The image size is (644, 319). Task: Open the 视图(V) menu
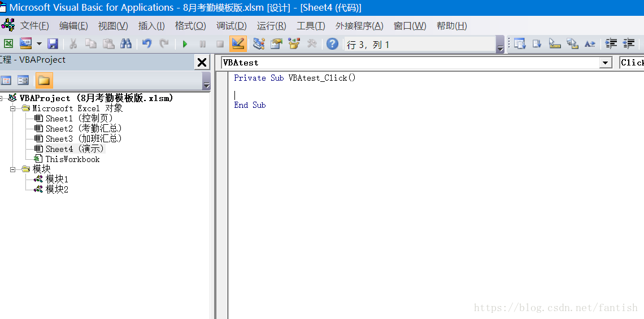tap(113, 26)
